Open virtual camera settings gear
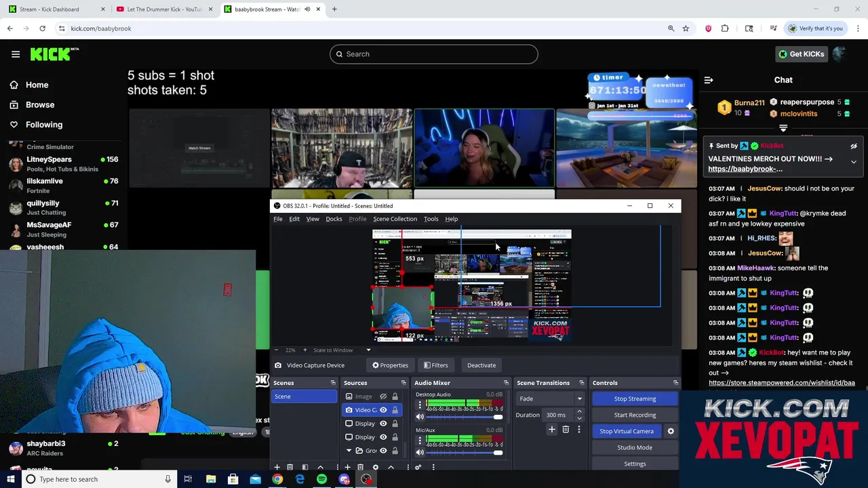Screen dimensions: 868x488 pyautogui.click(x=671, y=431)
